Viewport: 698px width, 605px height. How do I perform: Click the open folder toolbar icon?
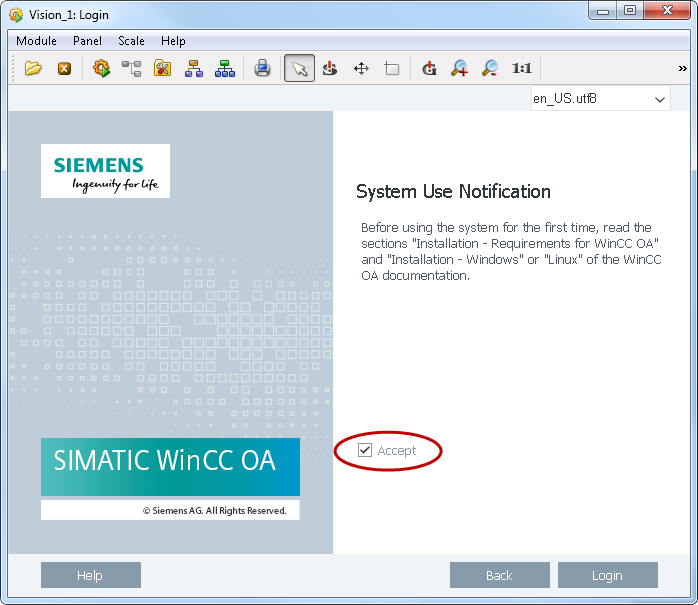33,69
